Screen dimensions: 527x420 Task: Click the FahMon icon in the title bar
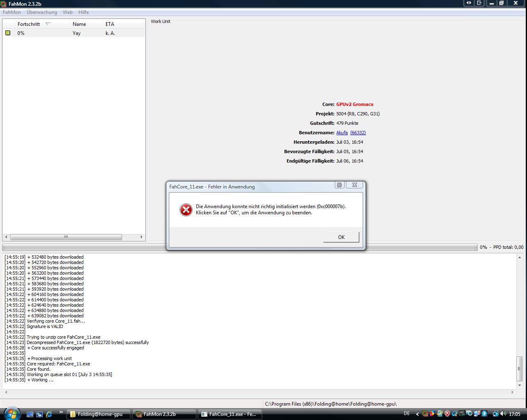[x=4, y=4]
